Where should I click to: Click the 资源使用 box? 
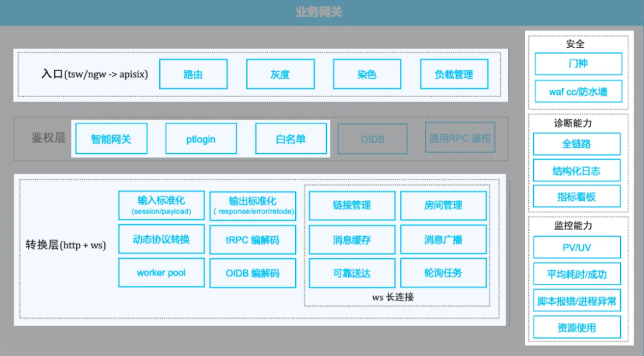tap(577, 327)
